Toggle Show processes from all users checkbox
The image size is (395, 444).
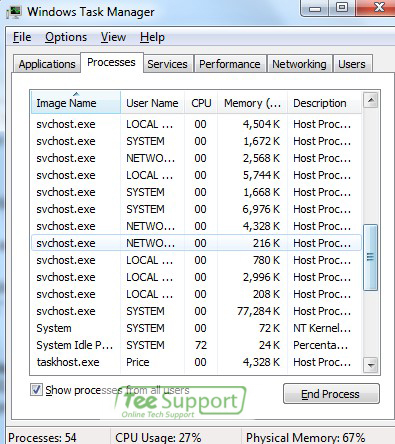coord(36,390)
